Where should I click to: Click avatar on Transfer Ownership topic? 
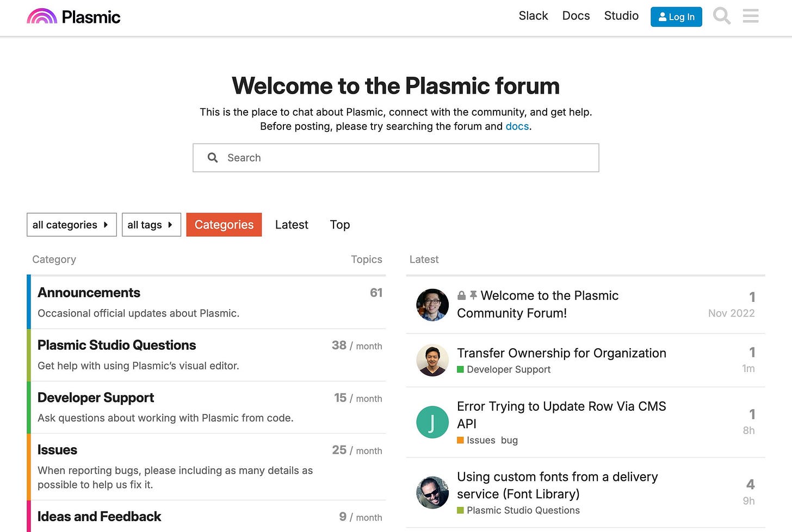click(x=432, y=360)
